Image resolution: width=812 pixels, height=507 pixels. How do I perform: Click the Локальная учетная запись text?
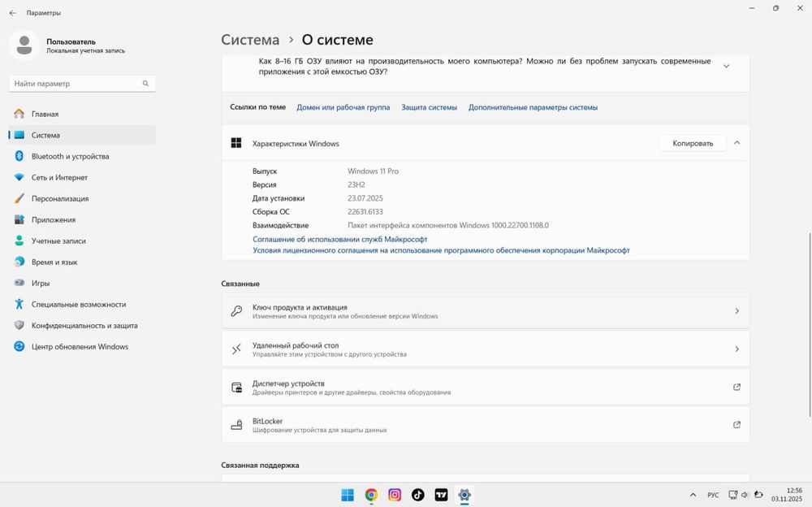[x=85, y=51]
